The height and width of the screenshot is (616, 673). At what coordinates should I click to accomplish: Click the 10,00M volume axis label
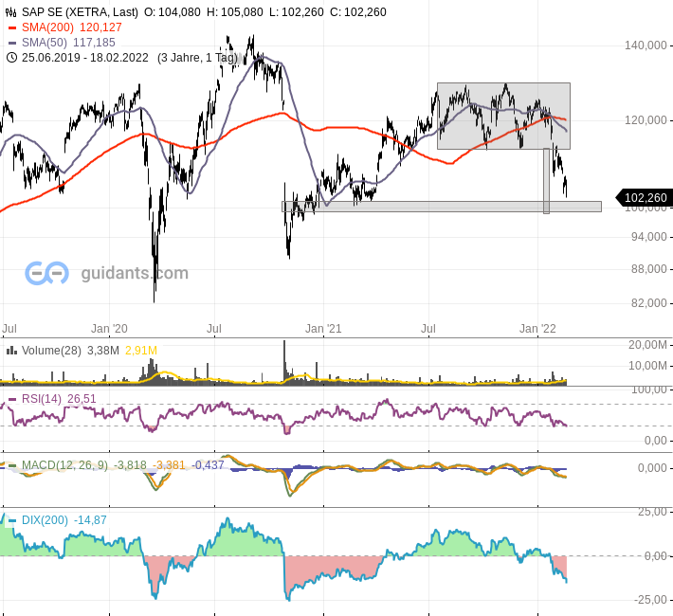pyautogui.click(x=647, y=366)
